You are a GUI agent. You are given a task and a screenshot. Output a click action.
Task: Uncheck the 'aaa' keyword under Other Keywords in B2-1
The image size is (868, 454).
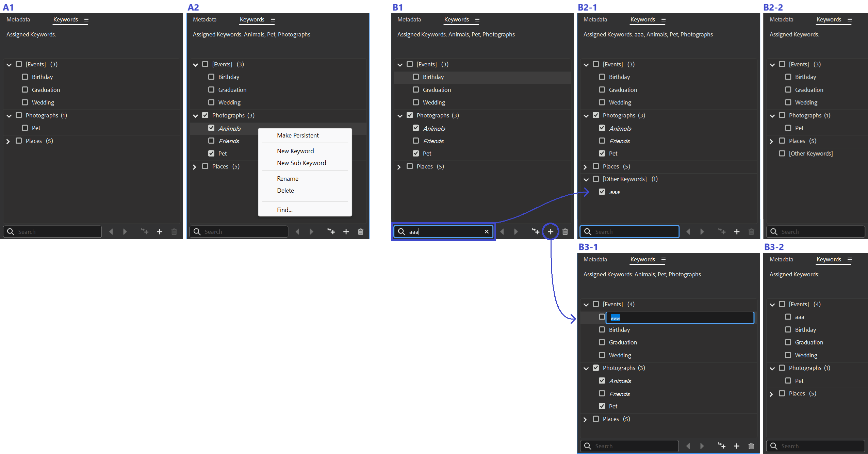click(602, 192)
